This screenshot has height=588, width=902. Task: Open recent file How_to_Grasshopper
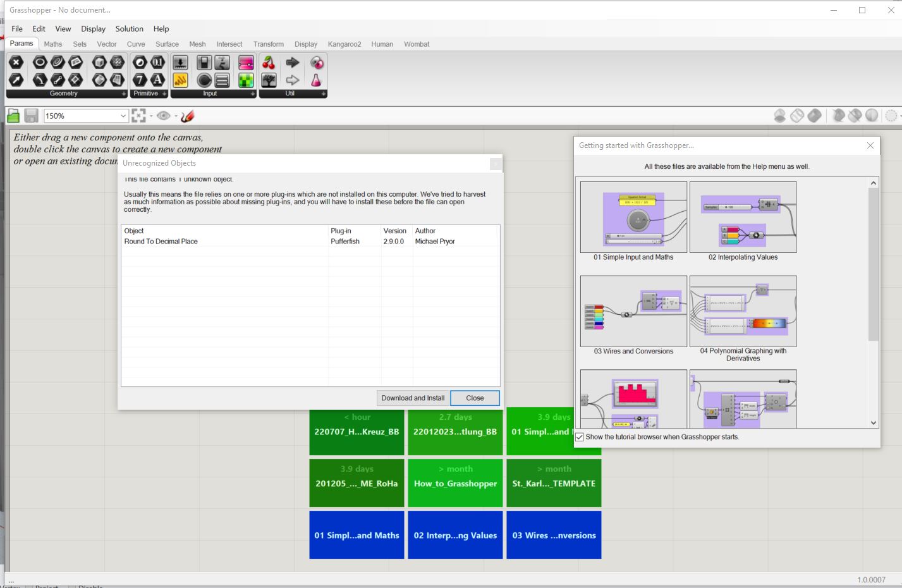pos(455,483)
